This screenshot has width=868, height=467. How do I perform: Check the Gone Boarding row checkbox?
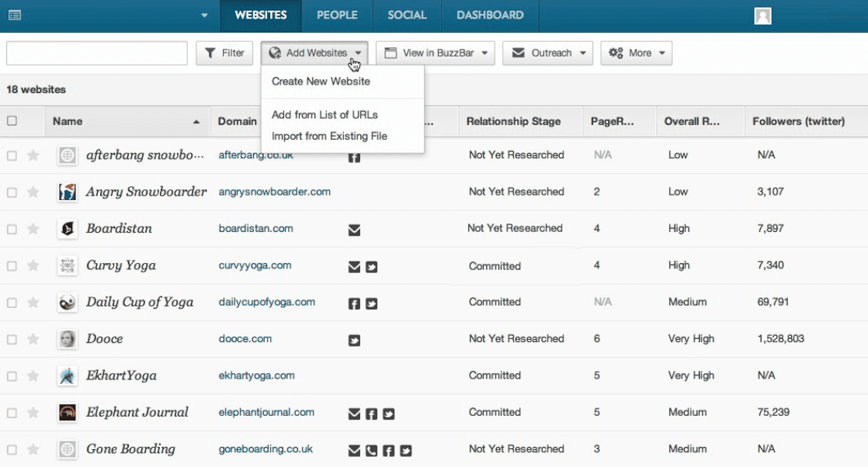pyautogui.click(x=12, y=448)
